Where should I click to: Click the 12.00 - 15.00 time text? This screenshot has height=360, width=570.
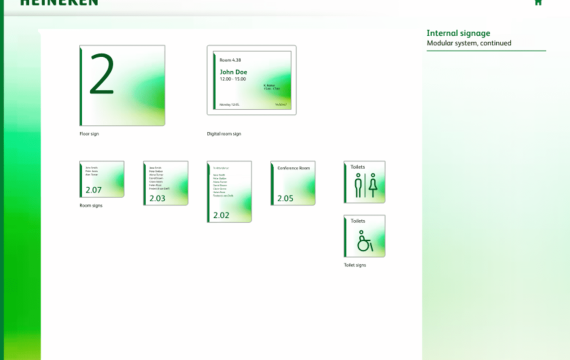click(233, 79)
